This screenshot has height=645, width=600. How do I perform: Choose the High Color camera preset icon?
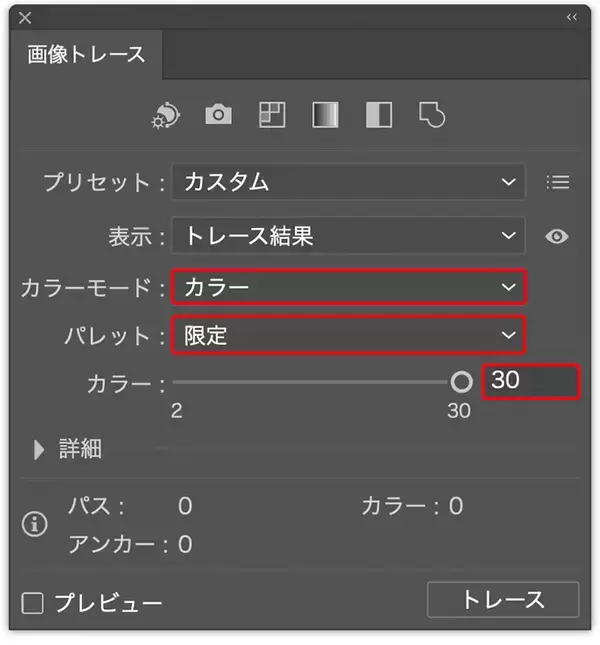coord(218,114)
